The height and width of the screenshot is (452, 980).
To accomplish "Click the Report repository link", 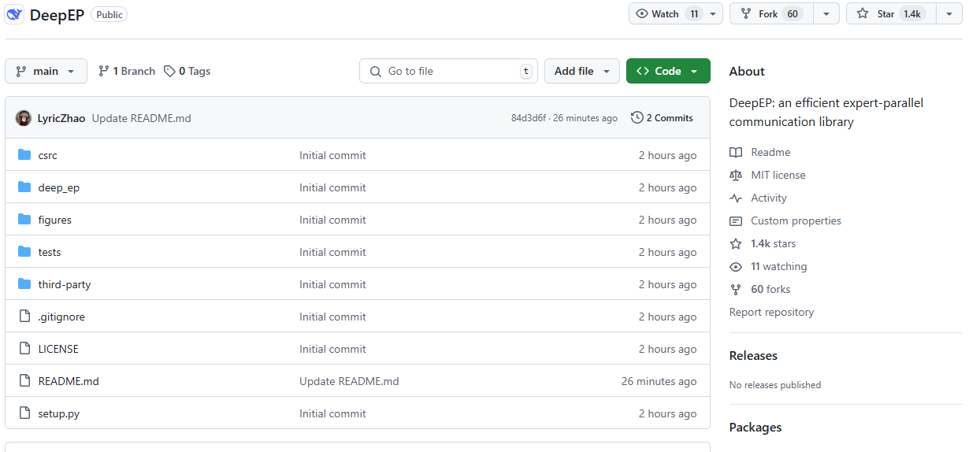I will click(x=771, y=312).
